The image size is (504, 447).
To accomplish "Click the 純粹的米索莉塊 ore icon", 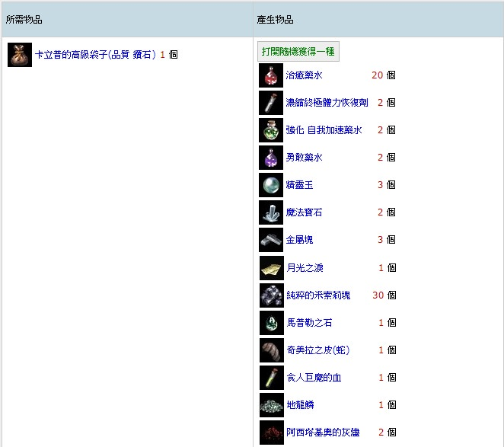I will pos(272,295).
